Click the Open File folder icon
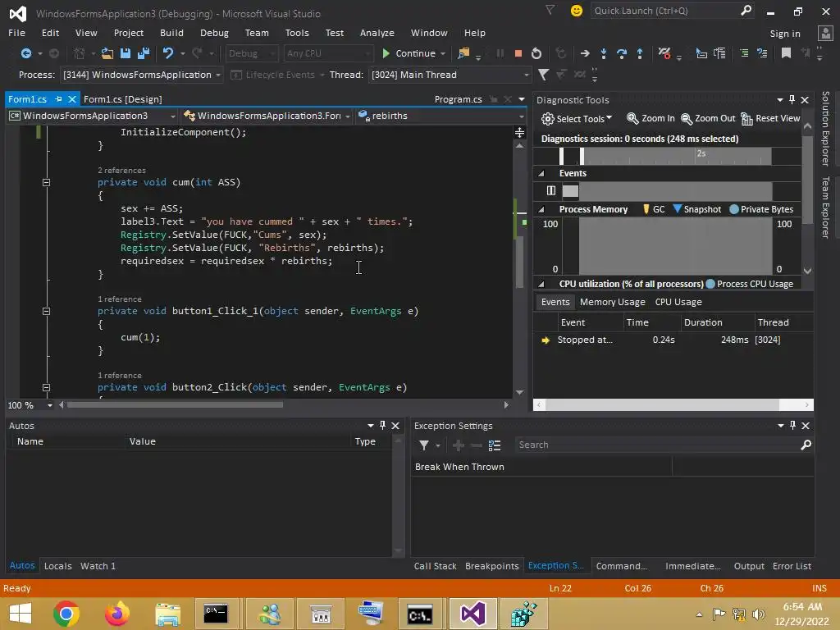The width and height of the screenshot is (840, 630). point(107,53)
